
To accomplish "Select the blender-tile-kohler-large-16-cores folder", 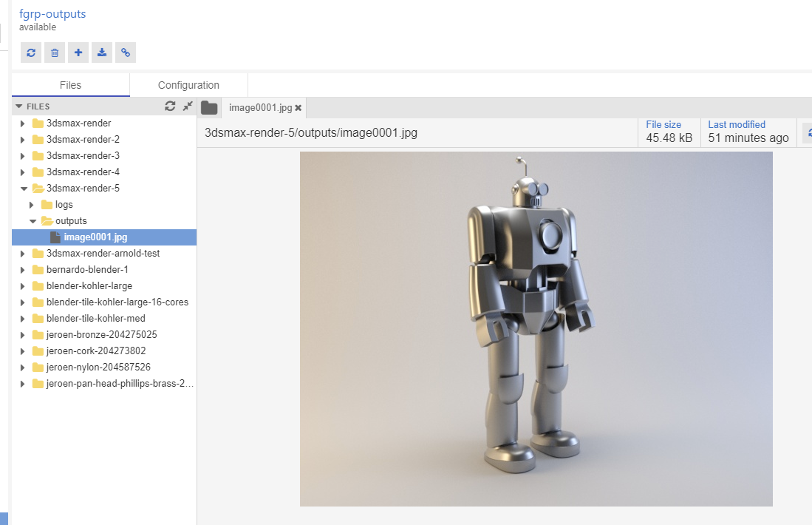I will (x=117, y=302).
